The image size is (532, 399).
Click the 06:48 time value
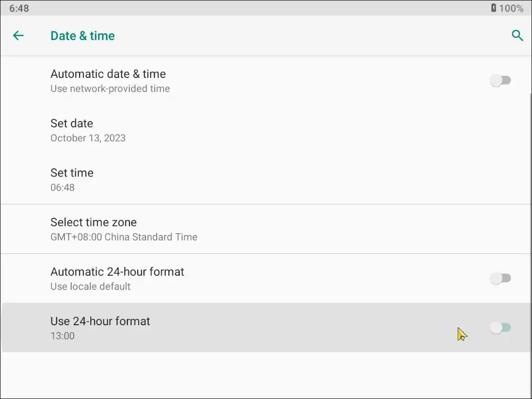[62, 188]
